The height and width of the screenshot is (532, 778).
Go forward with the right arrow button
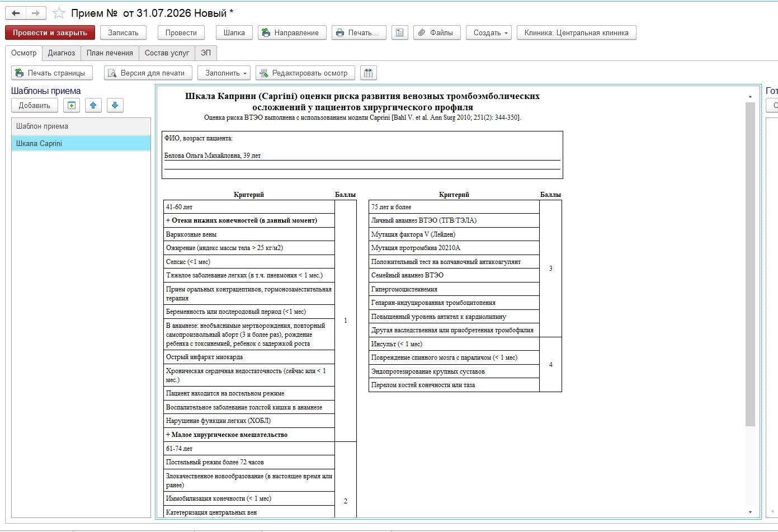click(x=36, y=13)
